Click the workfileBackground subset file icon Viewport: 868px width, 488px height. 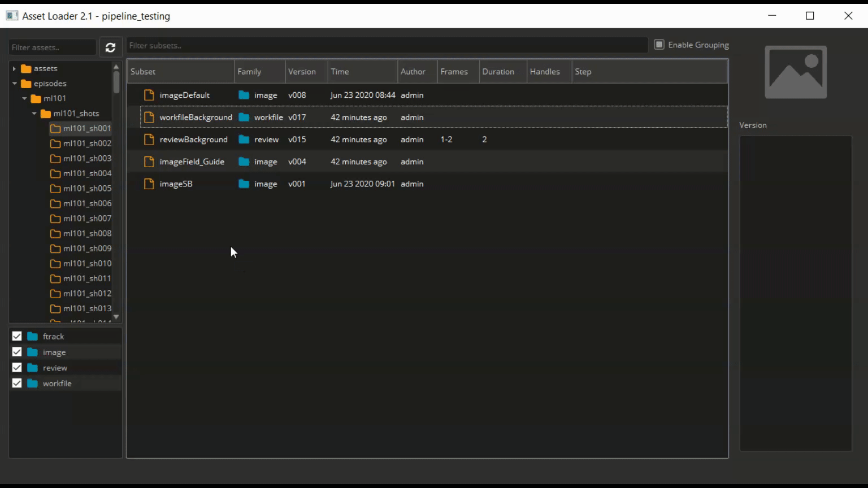pyautogui.click(x=149, y=117)
